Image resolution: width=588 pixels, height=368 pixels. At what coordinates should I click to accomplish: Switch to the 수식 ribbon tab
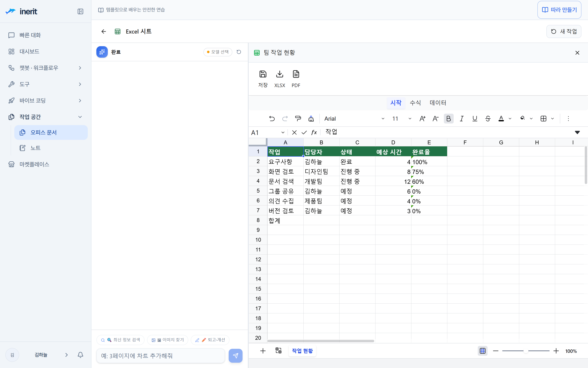tap(415, 103)
